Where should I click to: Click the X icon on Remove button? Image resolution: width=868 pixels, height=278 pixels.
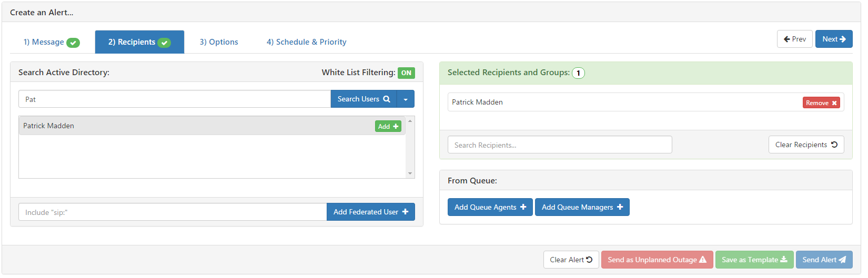pyautogui.click(x=834, y=103)
